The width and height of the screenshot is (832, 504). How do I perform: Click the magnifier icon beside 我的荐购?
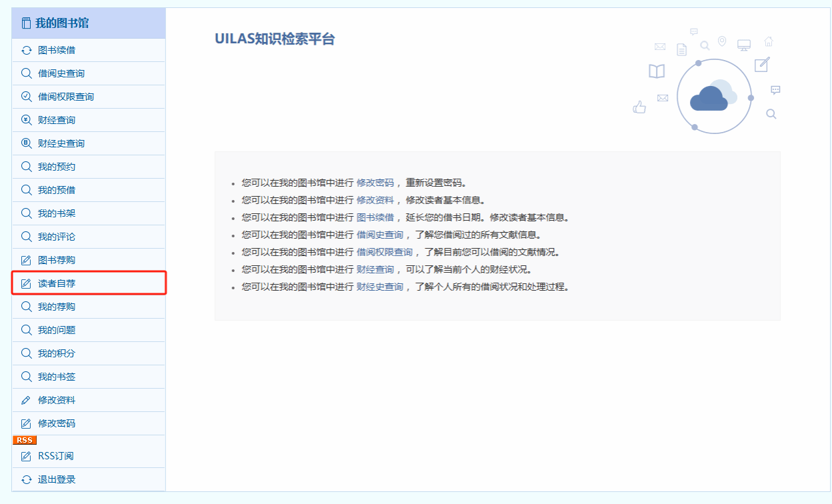(27, 307)
